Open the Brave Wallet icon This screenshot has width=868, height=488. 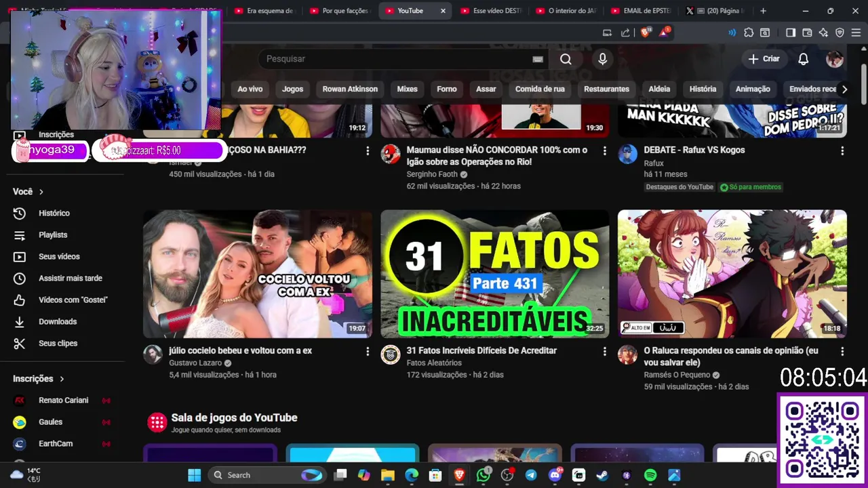(807, 33)
